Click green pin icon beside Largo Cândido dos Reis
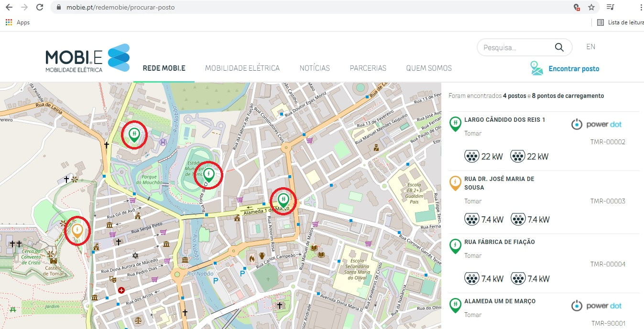644x329 pixels. point(455,124)
